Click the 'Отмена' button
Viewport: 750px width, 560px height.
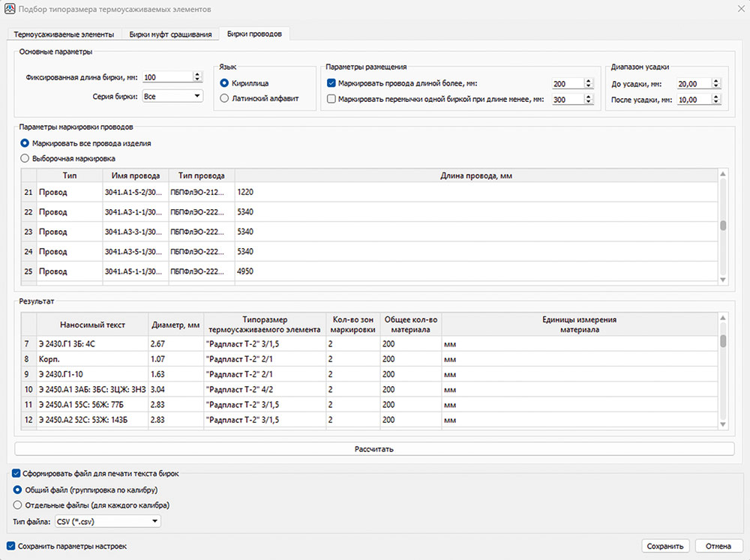pos(718,546)
